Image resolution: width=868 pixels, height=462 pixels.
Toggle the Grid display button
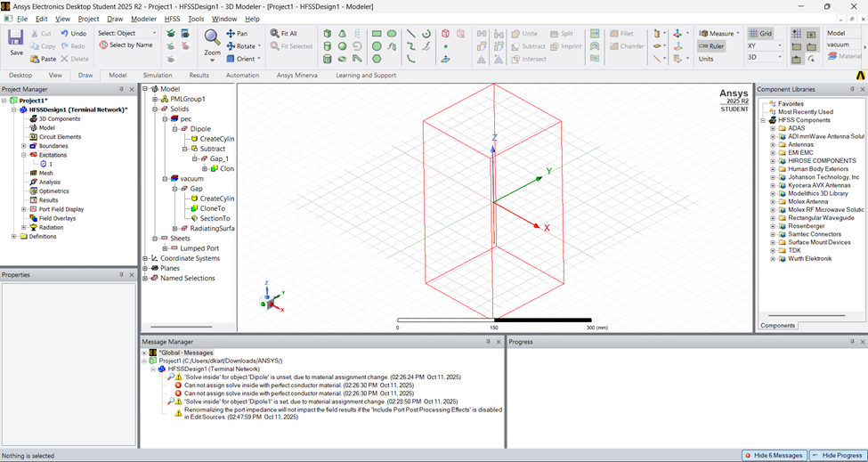(760, 34)
